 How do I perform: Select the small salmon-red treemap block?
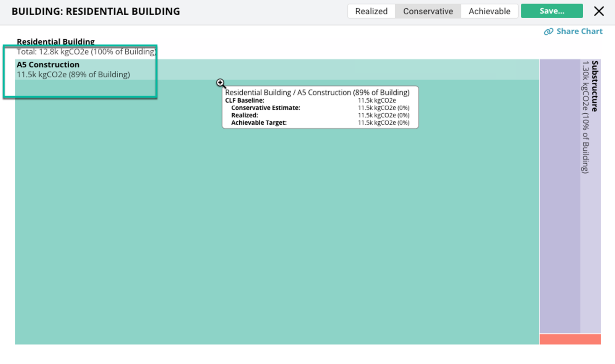click(570, 339)
